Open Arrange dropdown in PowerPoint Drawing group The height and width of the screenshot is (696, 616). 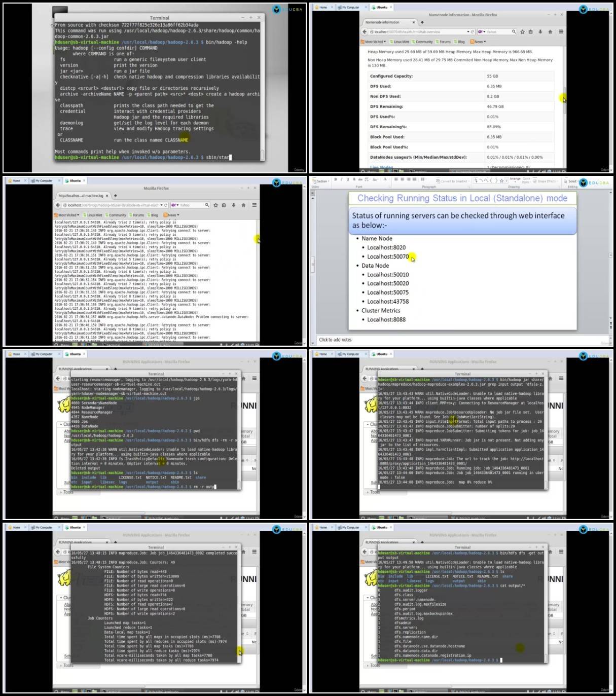tap(515, 179)
